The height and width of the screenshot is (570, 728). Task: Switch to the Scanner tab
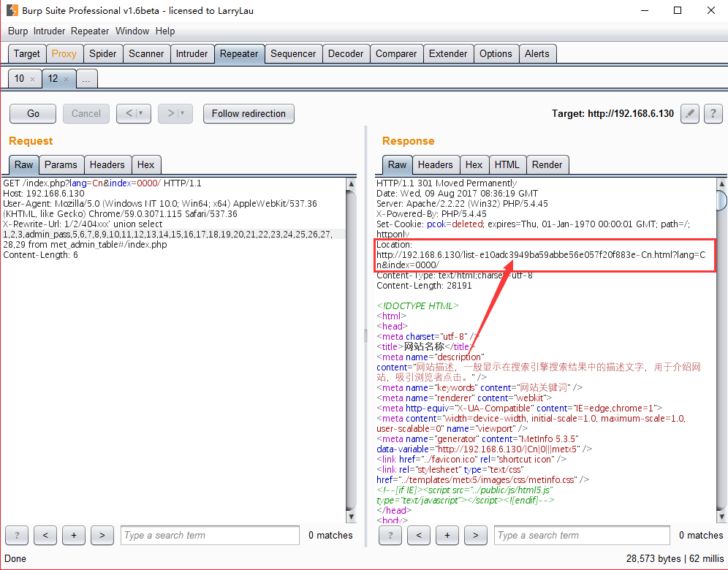tap(146, 54)
